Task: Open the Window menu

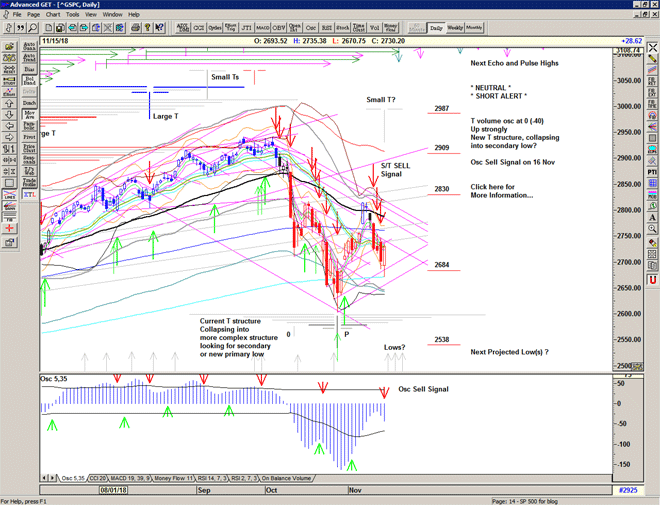Action: (112, 15)
